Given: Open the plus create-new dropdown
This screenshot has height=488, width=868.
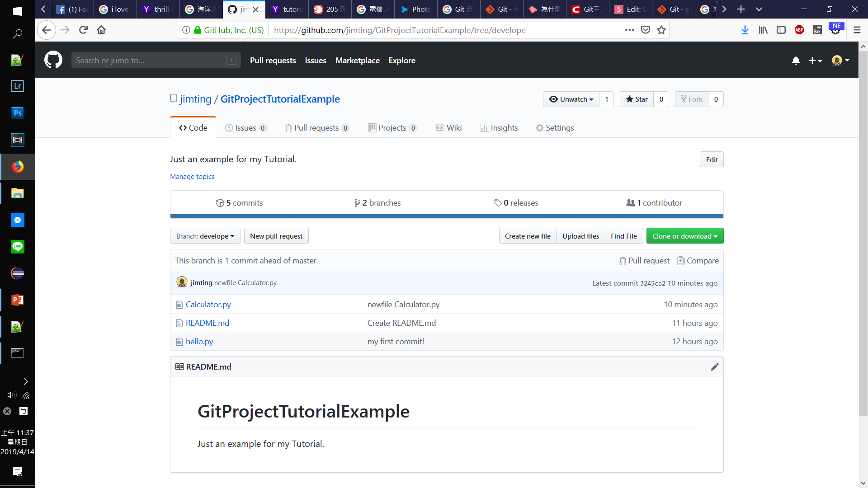Looking at the screenshot, I should (x=815, y=61).
